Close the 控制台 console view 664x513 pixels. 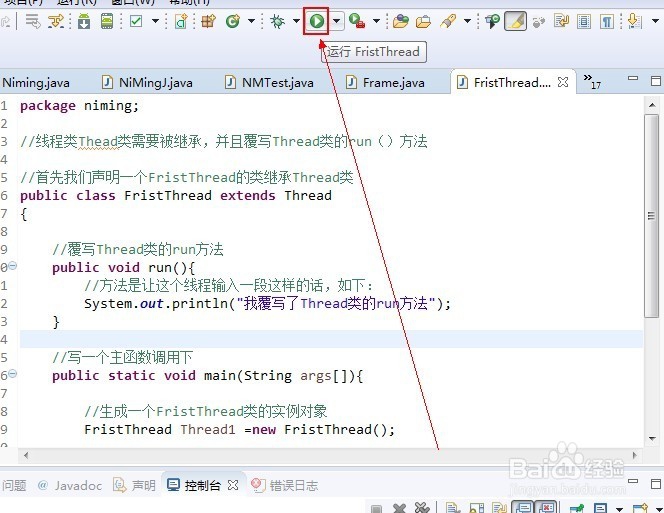tap(233, 485)
